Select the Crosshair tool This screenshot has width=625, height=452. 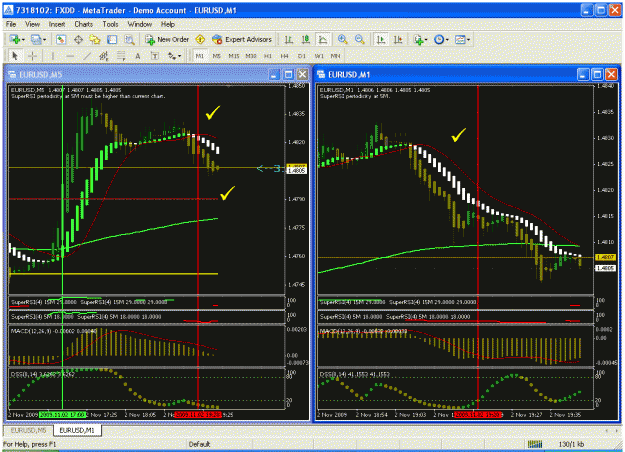(32, 56)
